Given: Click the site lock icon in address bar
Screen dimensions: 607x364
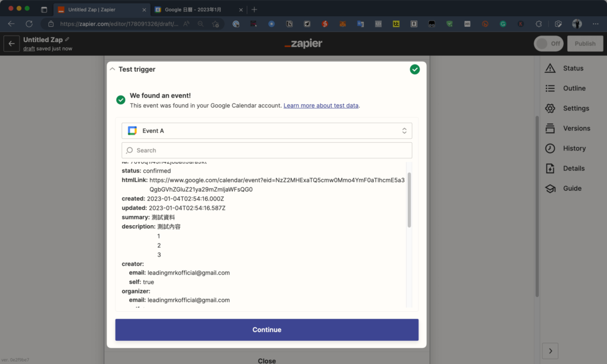Looking at the screenshot, I should [51, 24].
